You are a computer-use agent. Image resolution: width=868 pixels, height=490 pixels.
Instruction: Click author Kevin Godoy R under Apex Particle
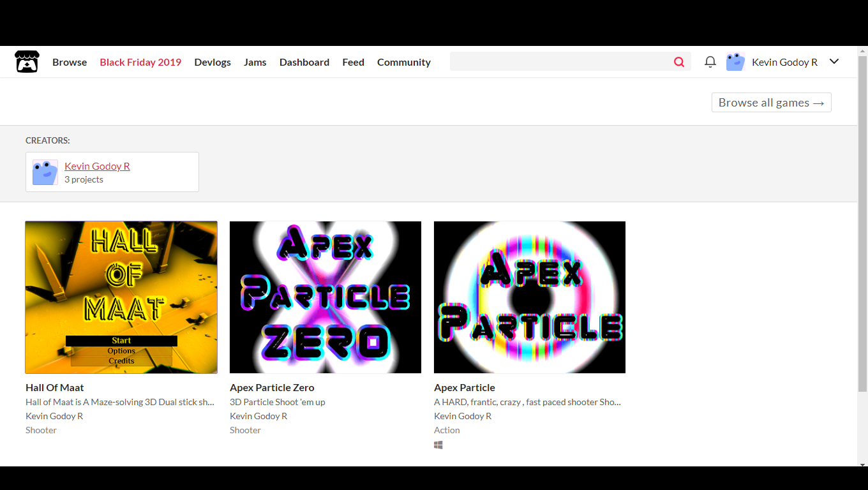463,416
